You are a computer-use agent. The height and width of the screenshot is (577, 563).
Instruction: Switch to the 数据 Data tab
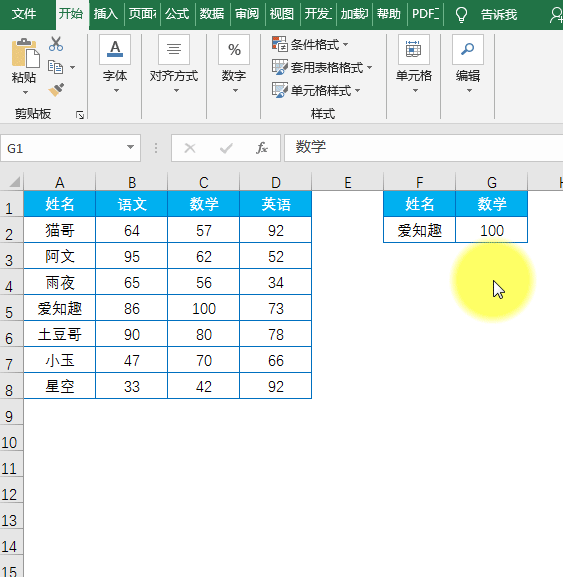212,14
